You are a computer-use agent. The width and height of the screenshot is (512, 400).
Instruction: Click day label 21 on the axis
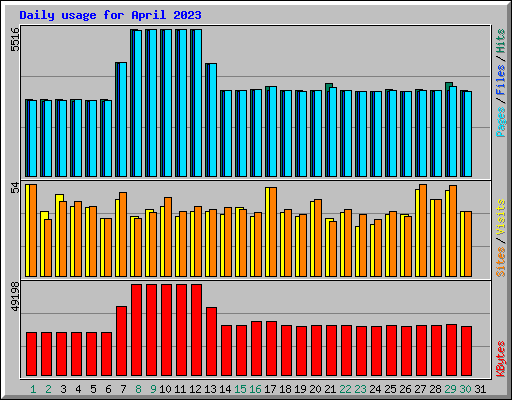[330, 389]
